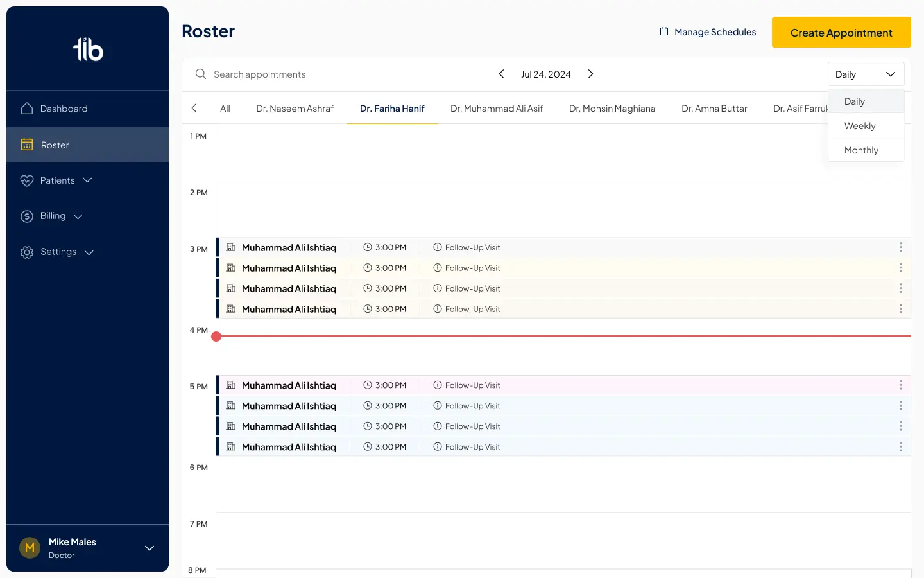Click the Billing label in sidebar
This screenshot has width=924, height=578.
(53, 216)
